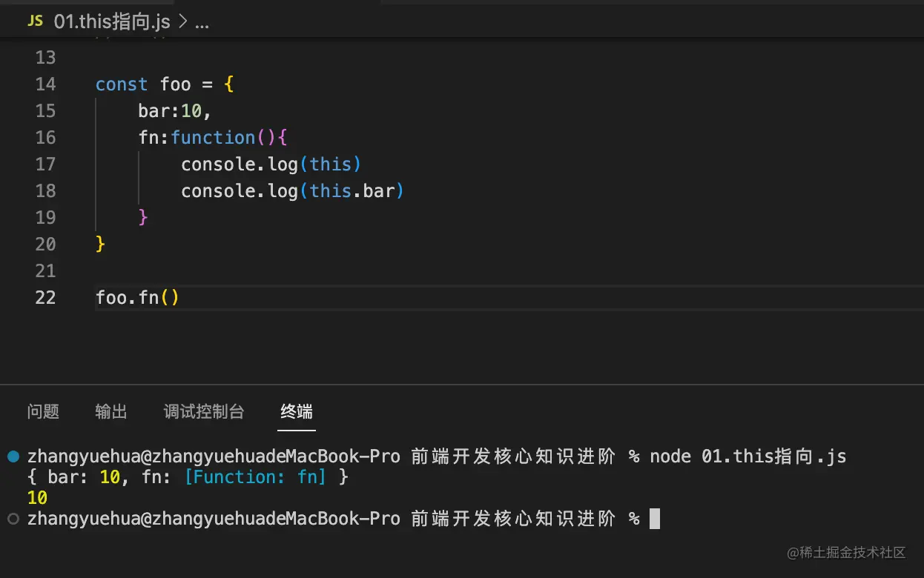Screen dimensions: 924x578
Task: Open the 01.this指向.js breadcrumb item
Action: tap(112, 22)
